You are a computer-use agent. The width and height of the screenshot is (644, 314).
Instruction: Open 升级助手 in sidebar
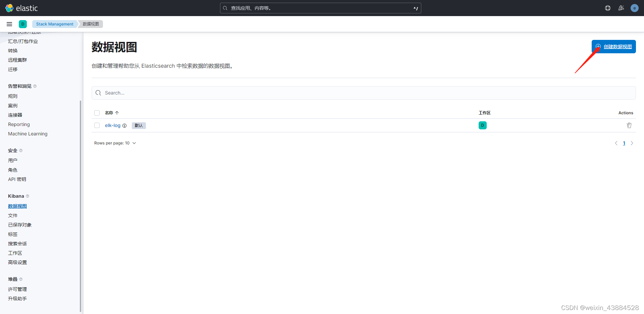17,299
